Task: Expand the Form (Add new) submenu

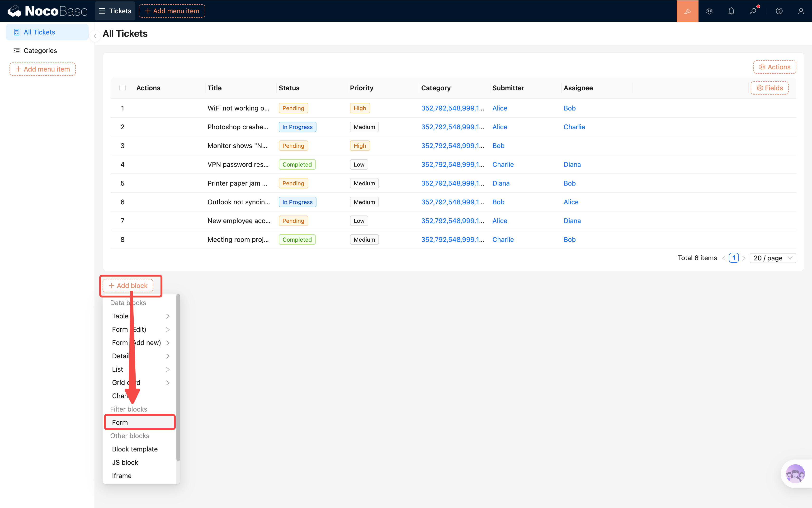Action: coord(140,343)
